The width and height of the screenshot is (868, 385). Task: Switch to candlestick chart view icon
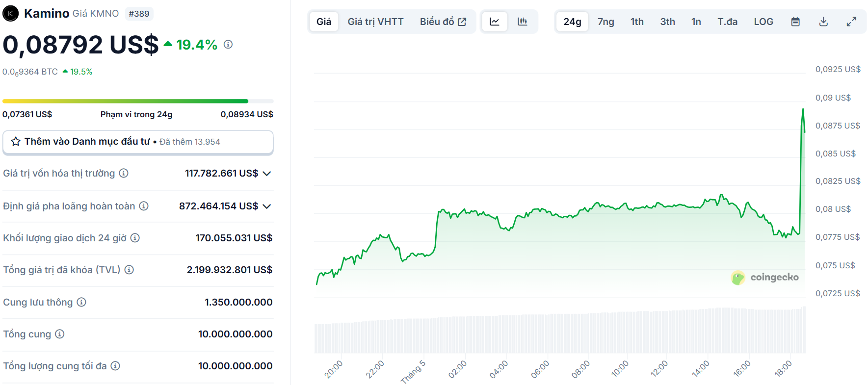pos(523,22)
